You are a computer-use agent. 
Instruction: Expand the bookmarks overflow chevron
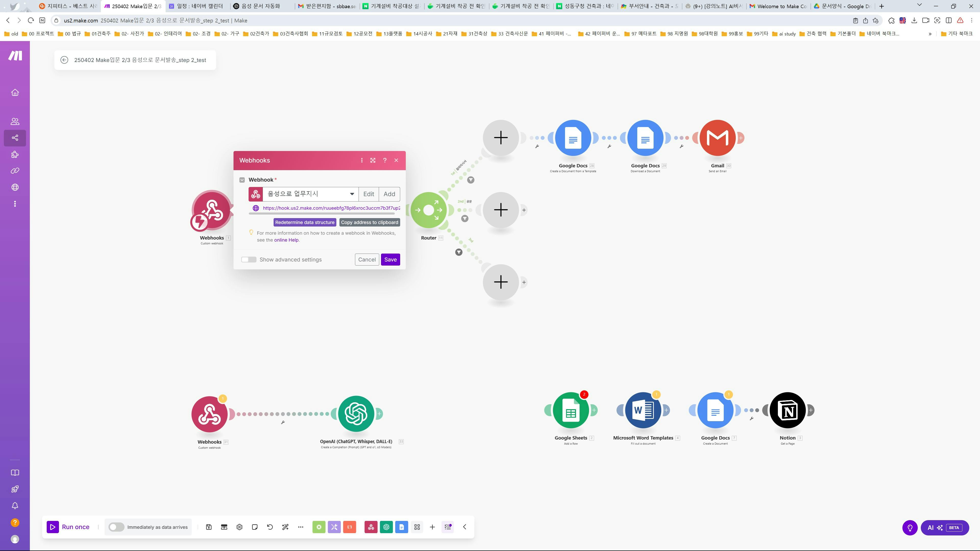930,34
